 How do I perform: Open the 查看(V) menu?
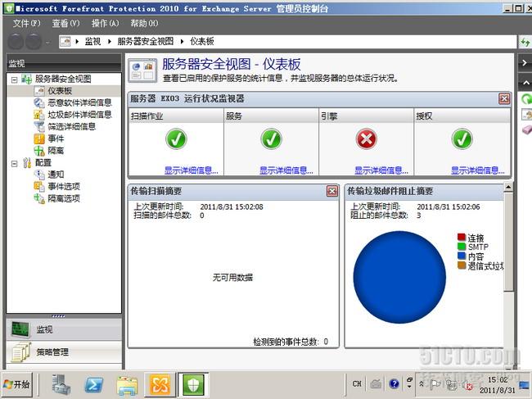tap(65, 23)
